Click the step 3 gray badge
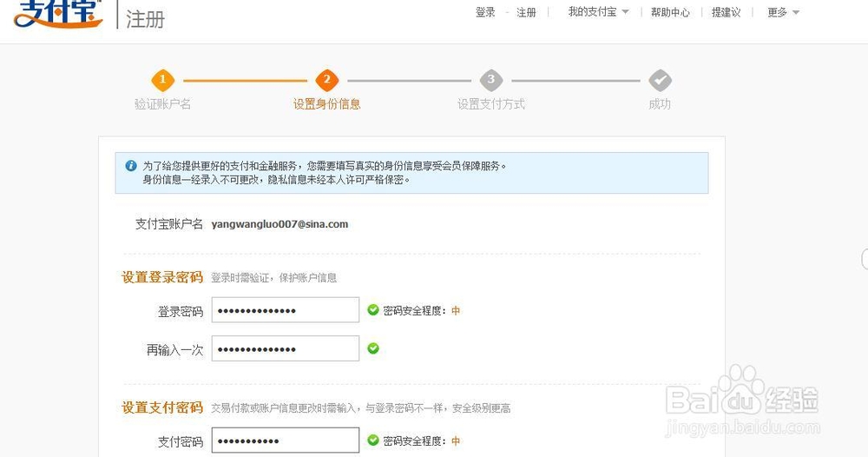The height and width of the screenshot is (457, 868). pyautogui.click(x=491, y=80)
